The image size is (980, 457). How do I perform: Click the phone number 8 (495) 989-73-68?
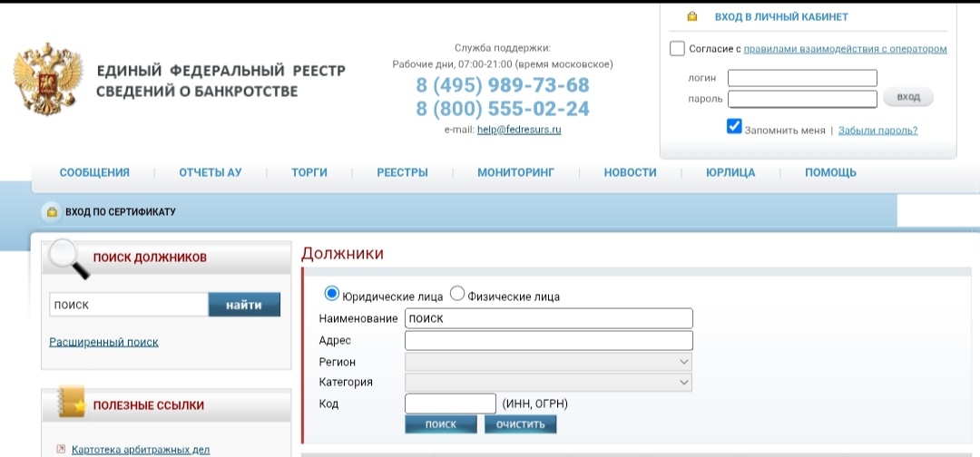coord(503,85)
